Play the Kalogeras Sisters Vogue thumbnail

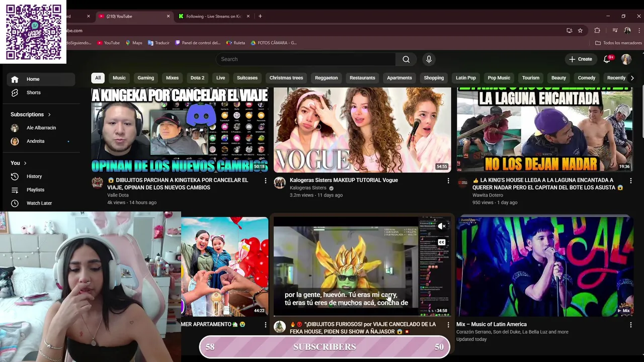pyautogui.click(x=362, y=130)
